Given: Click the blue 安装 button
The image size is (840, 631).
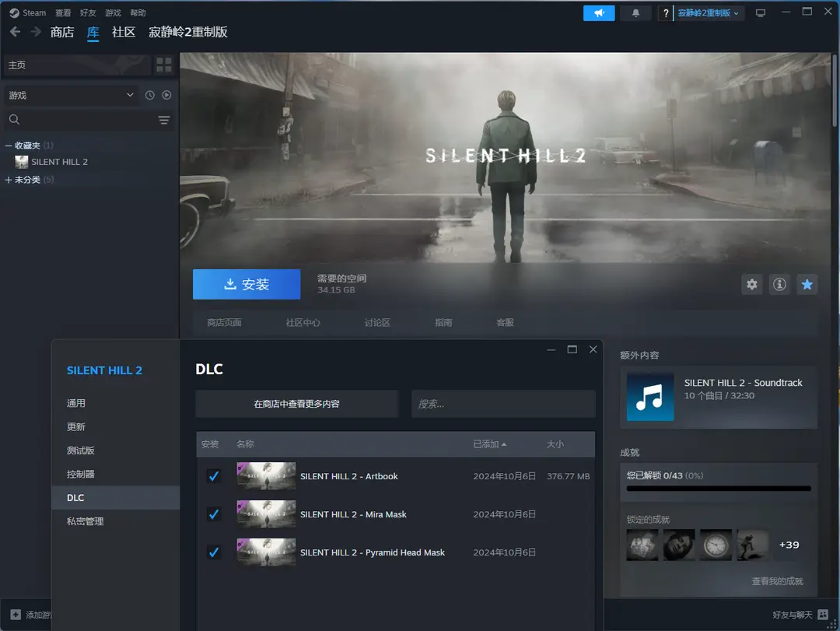Looking at the screenshot, I should pyautogui.click(x=247, y=284).
